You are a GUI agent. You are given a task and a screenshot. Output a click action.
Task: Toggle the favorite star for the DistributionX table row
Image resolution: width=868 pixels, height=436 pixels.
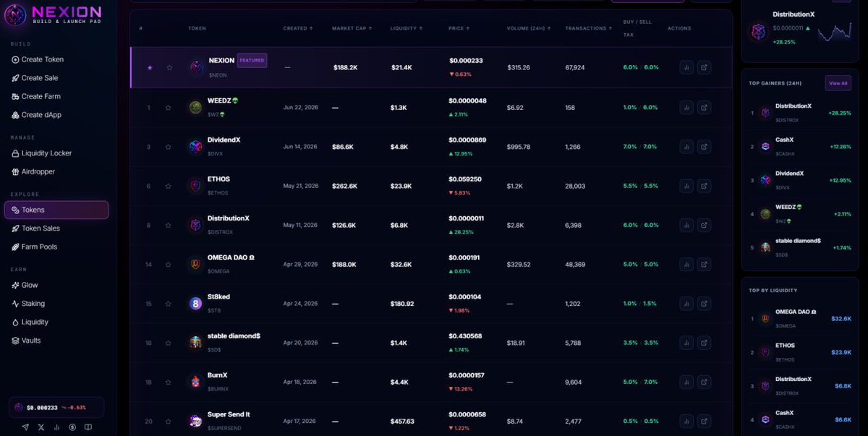click(168, 225)
